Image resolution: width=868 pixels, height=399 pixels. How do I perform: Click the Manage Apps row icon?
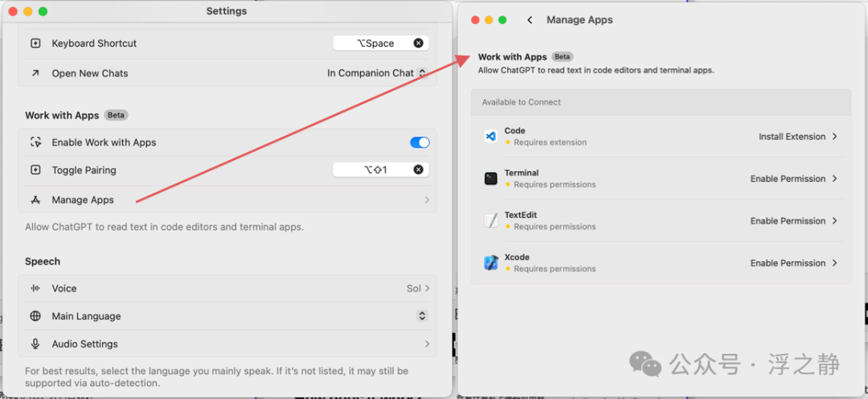click(x=35, y=200)
